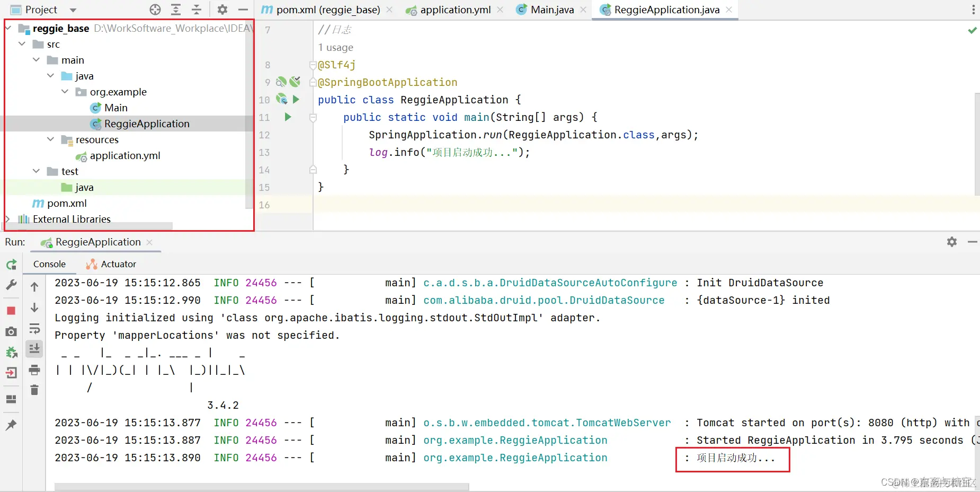Viewport: 980px width, 492px height.
Task: Click the debugger attach bug icon
Action: (x=11, y=352)
